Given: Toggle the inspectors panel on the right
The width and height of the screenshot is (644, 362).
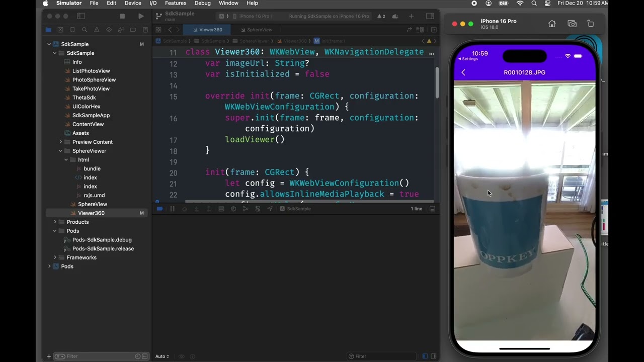Looking at the screenshot, I should 430,16.
